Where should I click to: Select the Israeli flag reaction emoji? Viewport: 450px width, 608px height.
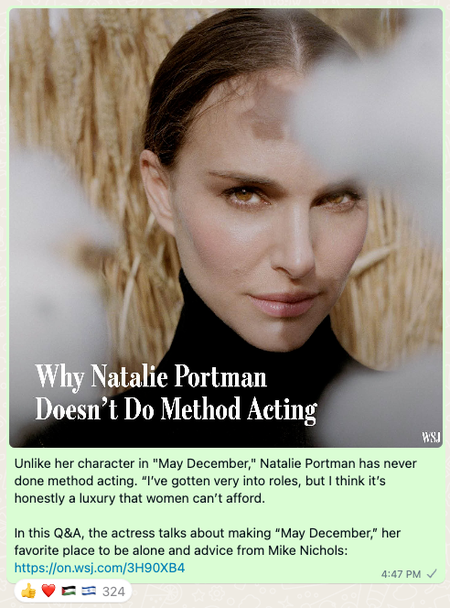[x=89, y=591]
